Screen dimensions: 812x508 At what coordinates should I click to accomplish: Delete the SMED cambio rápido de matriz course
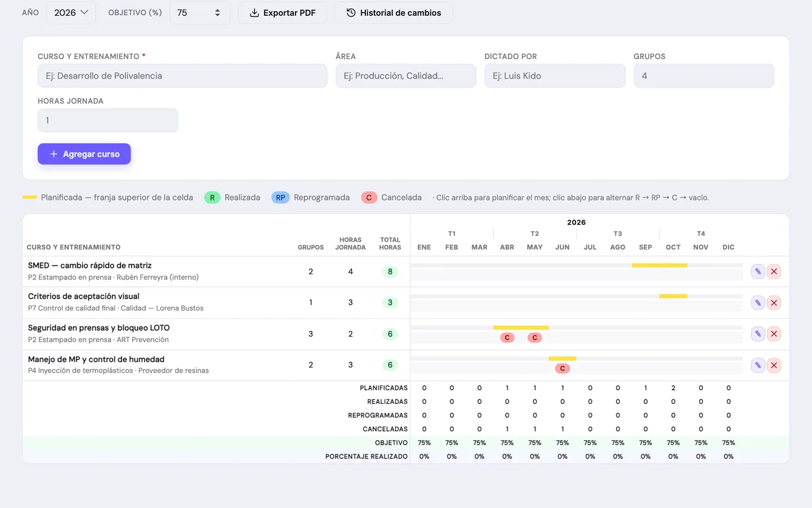774,272
